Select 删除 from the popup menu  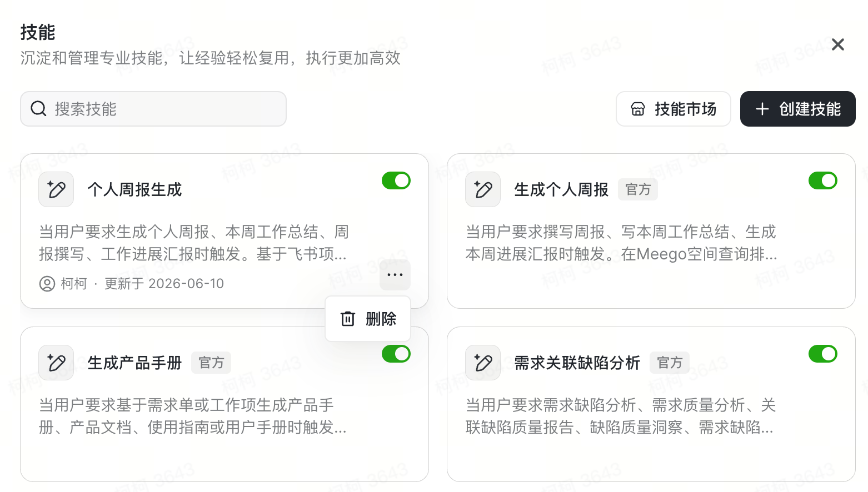pos(368,319)
